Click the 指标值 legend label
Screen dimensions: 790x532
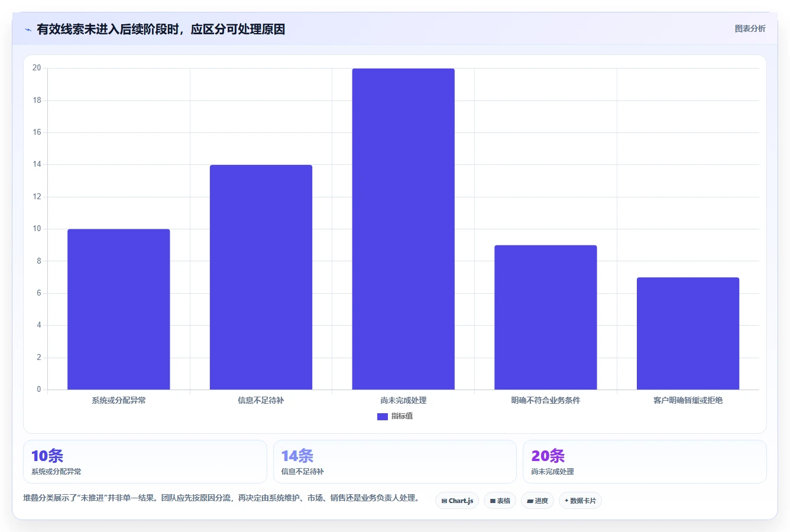[402, 416]
